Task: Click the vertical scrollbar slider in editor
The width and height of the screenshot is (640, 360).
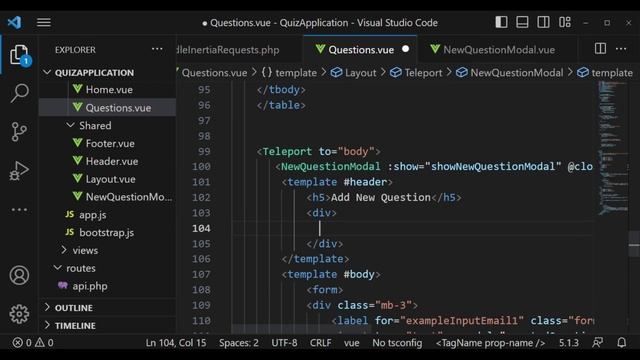Action: pyautogui.click(x=634, y=244)
